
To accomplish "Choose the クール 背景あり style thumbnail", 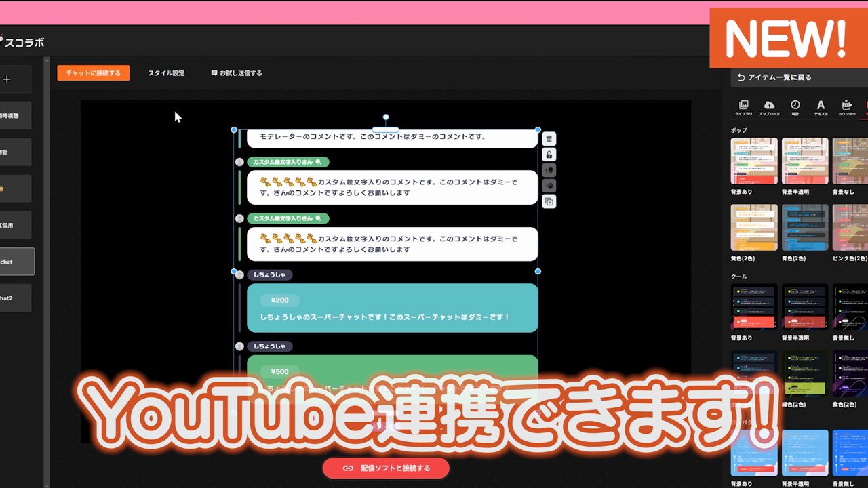I will (754, 307).
